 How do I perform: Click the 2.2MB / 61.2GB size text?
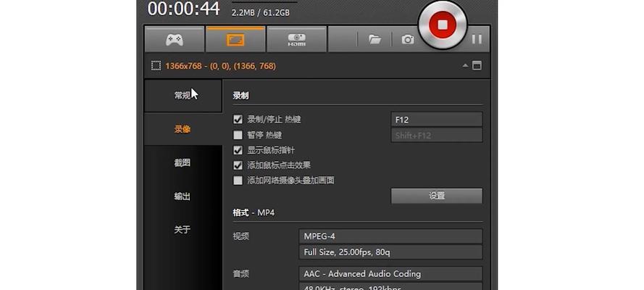pyautogui.click(x=260, y=13)
